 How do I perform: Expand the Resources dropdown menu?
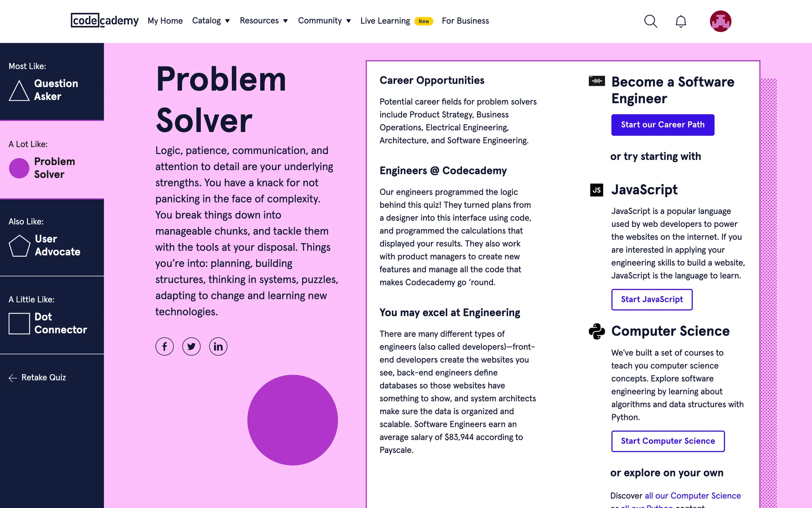(x=263, y=21)
